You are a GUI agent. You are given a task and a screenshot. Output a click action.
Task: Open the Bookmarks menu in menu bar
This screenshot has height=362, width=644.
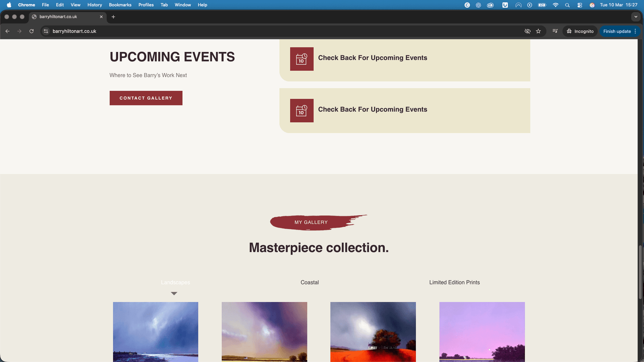(120, 5)
